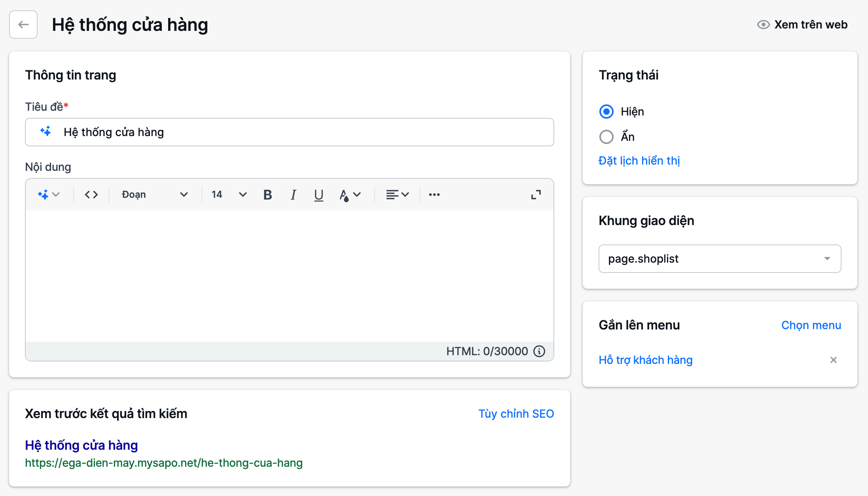This screenshot has width=868, height=496.
Task: Remove Hỗ trợ khách hàng menu item
Action: tap(833, 360)
